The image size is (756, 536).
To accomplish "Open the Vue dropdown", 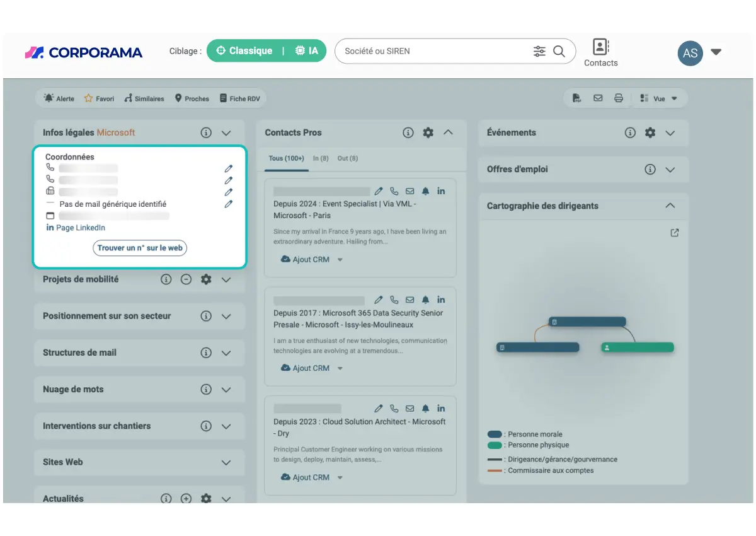I will 659,98.
